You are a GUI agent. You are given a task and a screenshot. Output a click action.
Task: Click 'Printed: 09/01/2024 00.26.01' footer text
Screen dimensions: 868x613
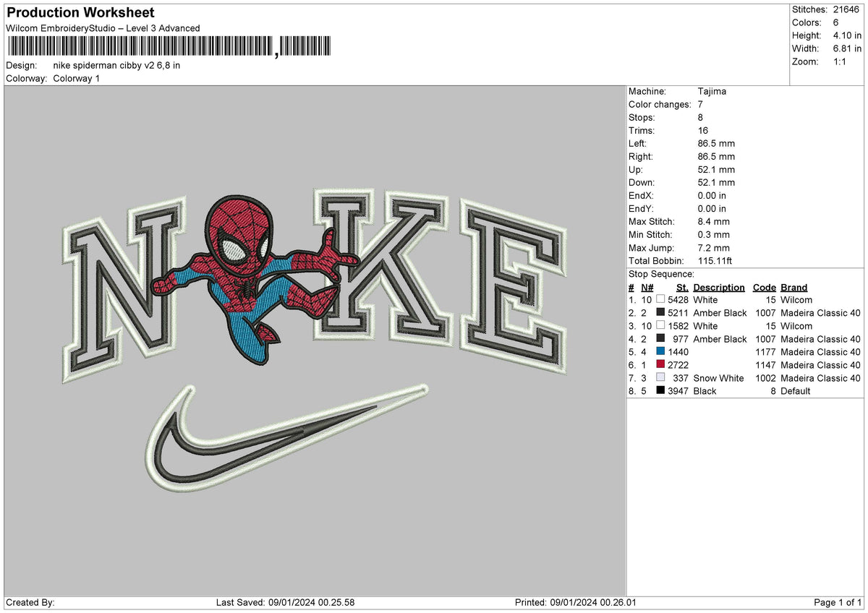[x=576, y=602]
